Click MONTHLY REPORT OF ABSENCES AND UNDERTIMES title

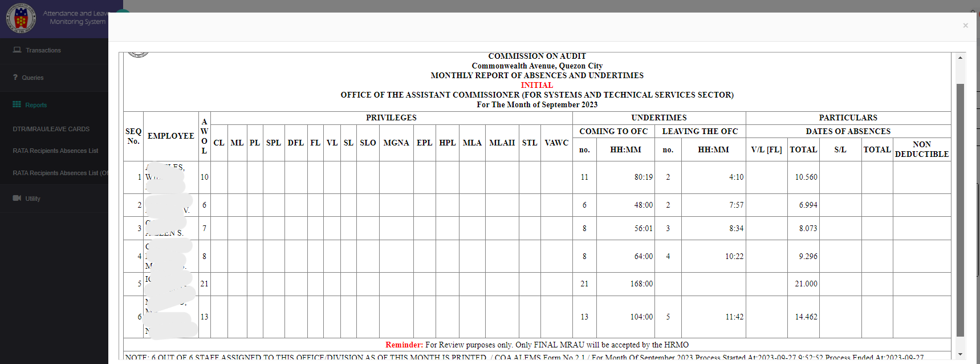coord(537,75)
